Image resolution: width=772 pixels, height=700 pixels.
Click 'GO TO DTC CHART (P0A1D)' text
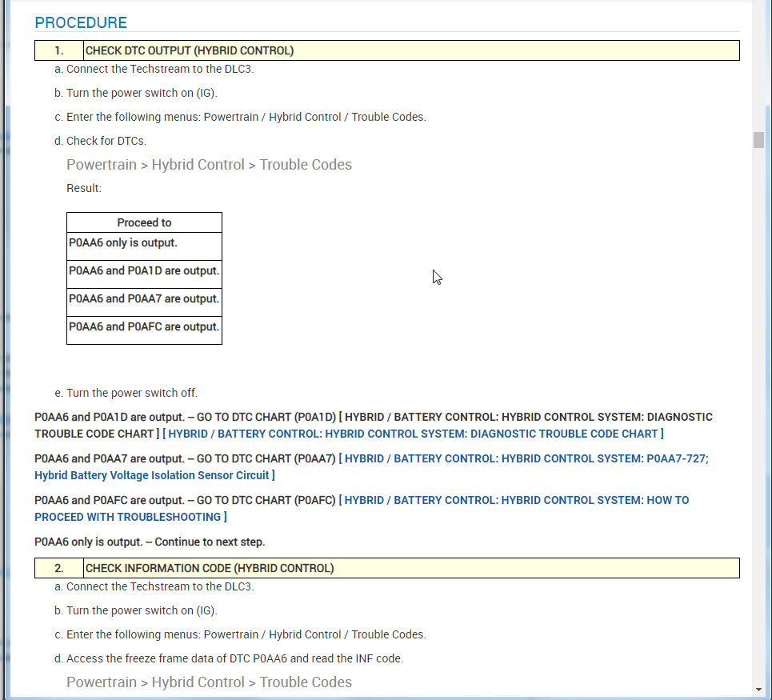click(x=266, y=417)
